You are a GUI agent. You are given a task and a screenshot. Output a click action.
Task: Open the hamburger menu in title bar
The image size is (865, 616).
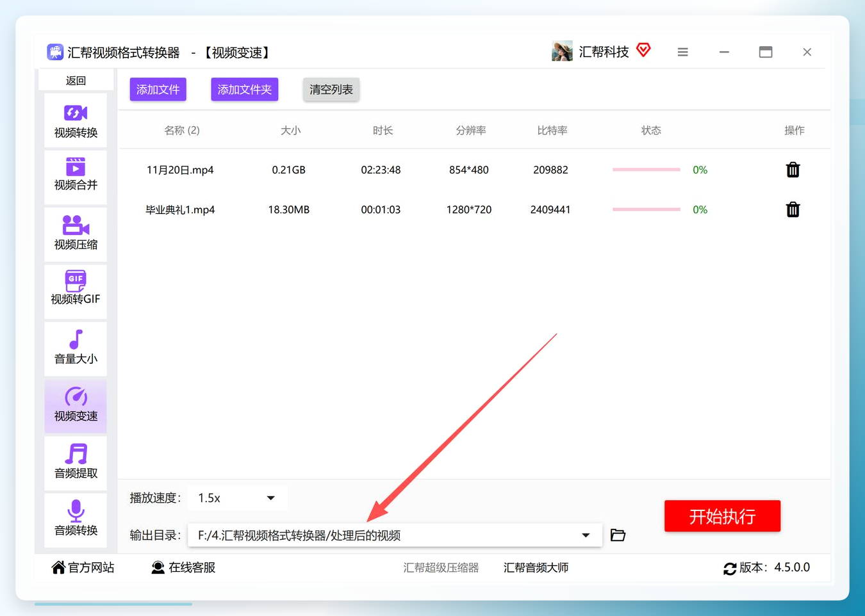(682, 52)
